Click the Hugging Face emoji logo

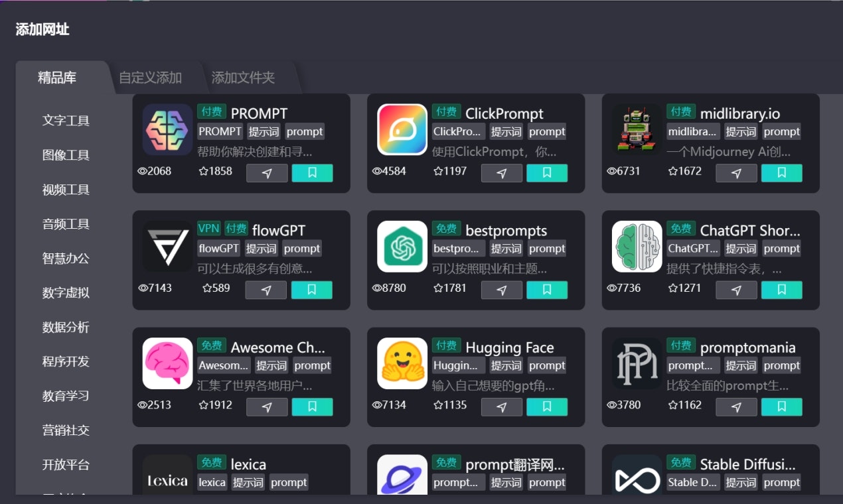pyautogui.click(x=402, y=363)
